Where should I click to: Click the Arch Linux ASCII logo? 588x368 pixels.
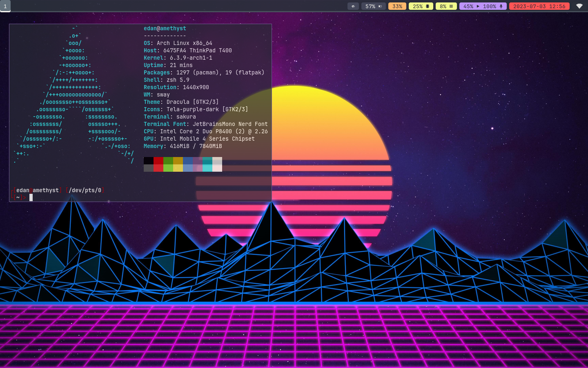click(73, 94)
